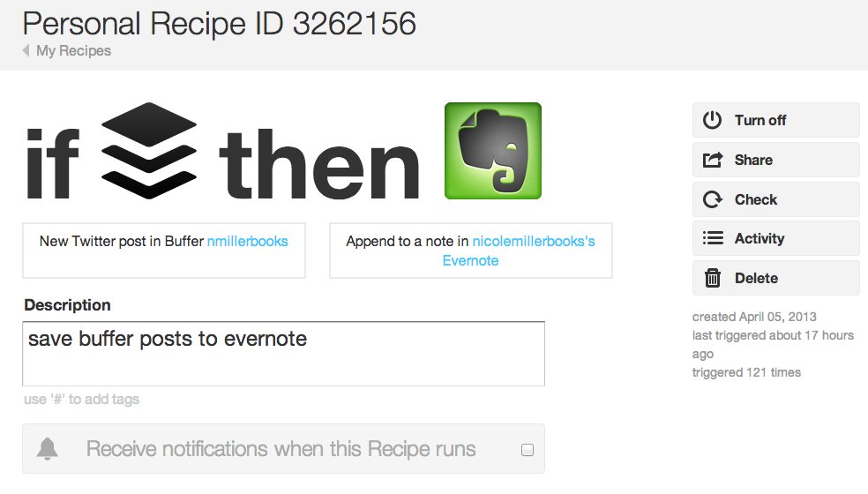Click the Buffer stacked-layers trigger icon
The width and height of the screenshot is (868, 494).
pyautogui.click(x=149, y=151)
